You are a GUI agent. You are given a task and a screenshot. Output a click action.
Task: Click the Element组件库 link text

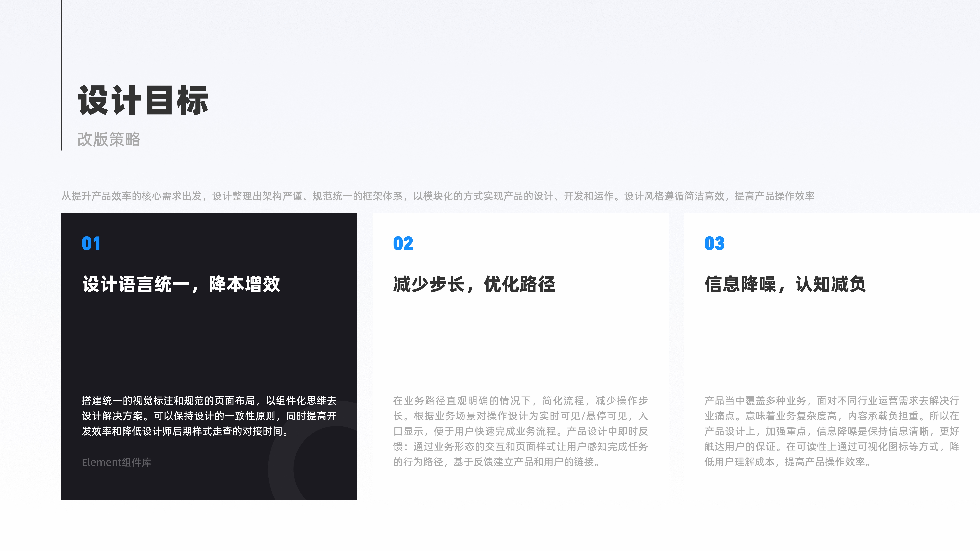click(116, 462)
